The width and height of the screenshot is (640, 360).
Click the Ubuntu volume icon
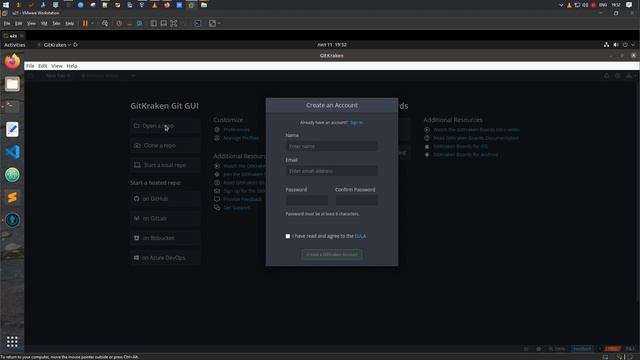click(x=616, y=45)
